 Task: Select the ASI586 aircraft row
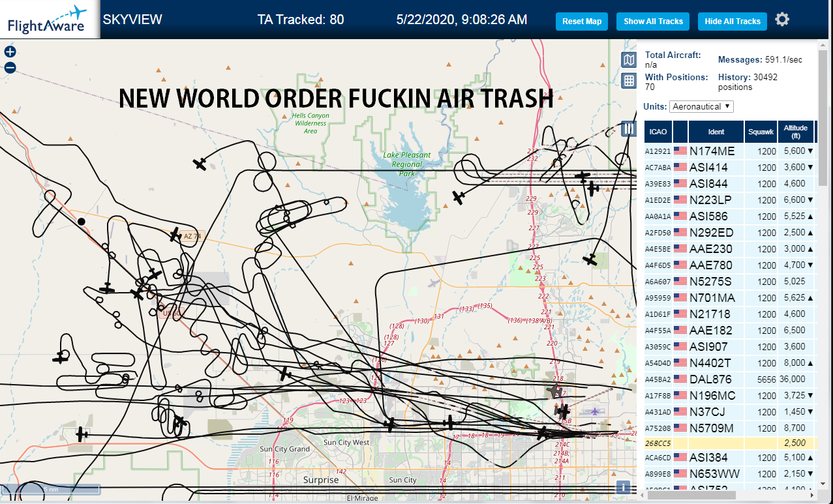[x=731, y=216]
